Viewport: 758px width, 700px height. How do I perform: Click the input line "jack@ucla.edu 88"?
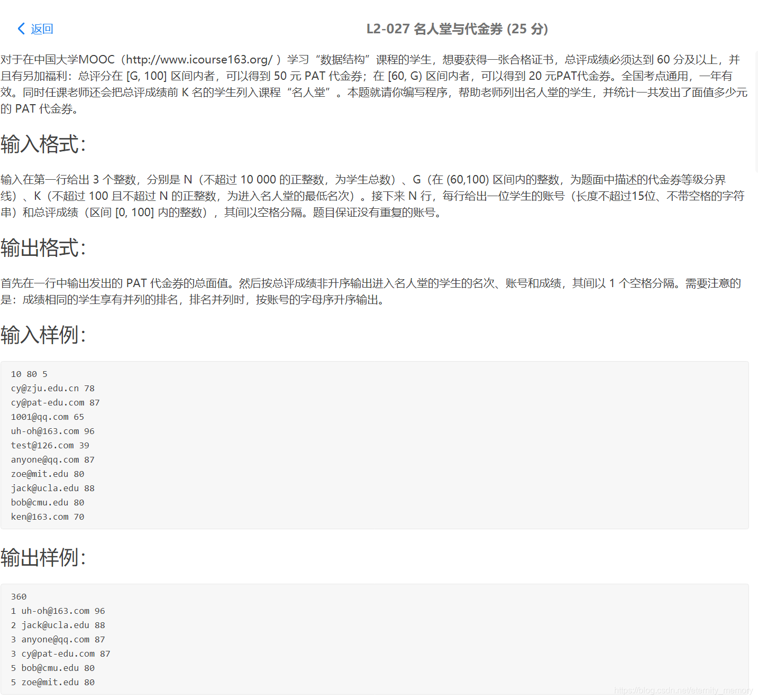[x=53, y=489]
